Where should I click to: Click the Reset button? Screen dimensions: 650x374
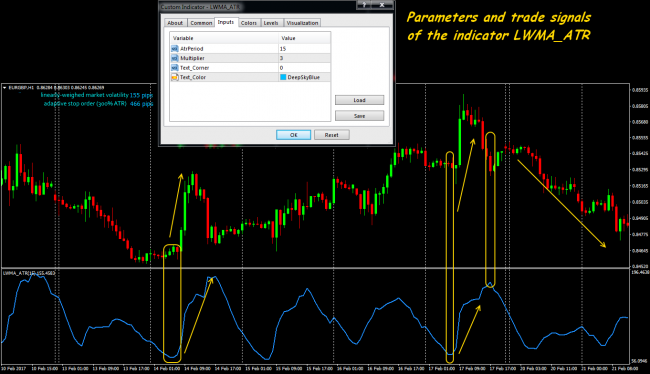pos(332,135)
